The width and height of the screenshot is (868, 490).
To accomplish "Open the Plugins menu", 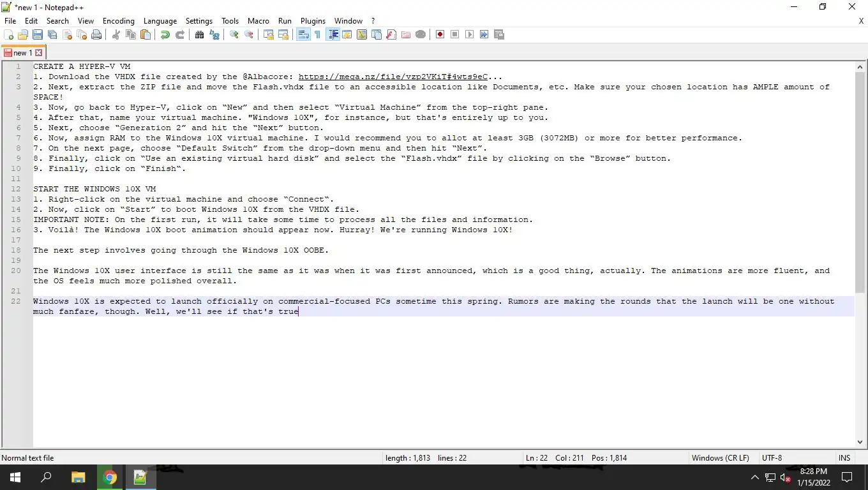I will [313, 21].
